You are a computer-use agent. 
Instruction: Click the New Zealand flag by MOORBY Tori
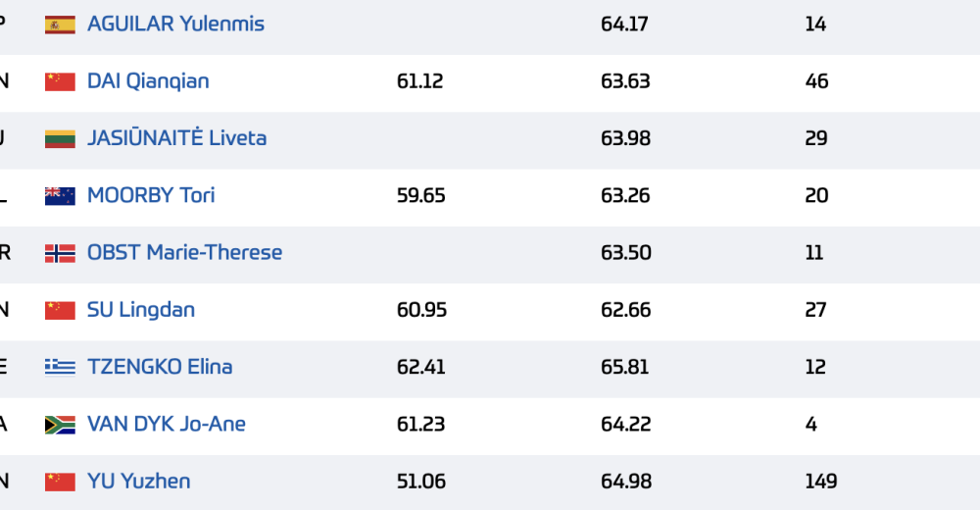60,196
